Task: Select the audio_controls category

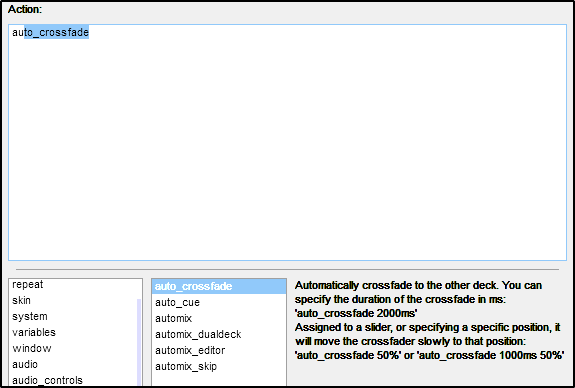Action: point(47,380)
